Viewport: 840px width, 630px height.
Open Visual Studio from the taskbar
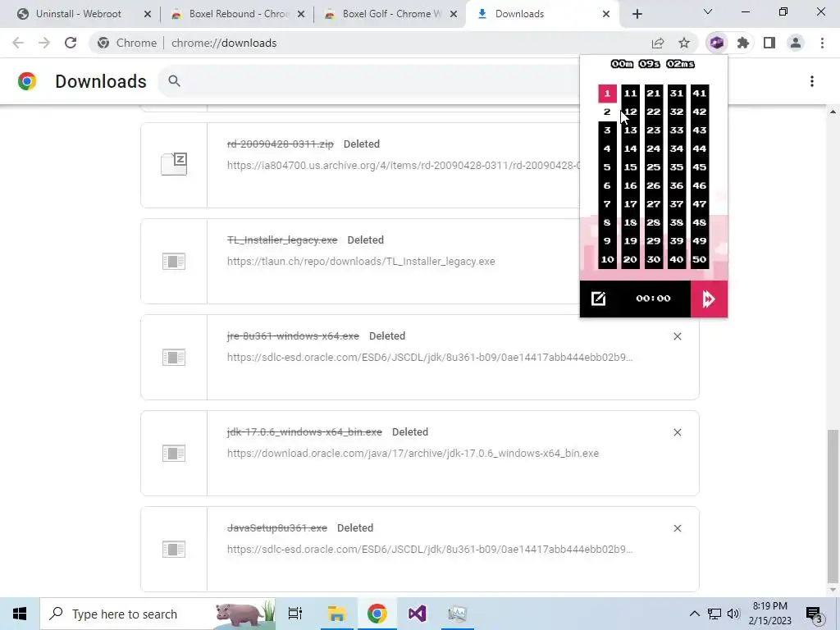coord(417,614)
